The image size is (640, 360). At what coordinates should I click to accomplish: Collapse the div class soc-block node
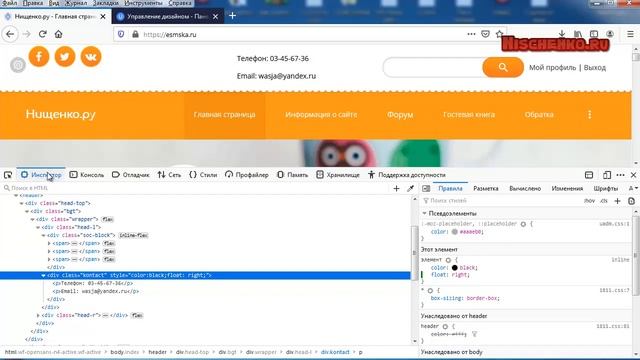pyautogui.click(x=43, y=236)
